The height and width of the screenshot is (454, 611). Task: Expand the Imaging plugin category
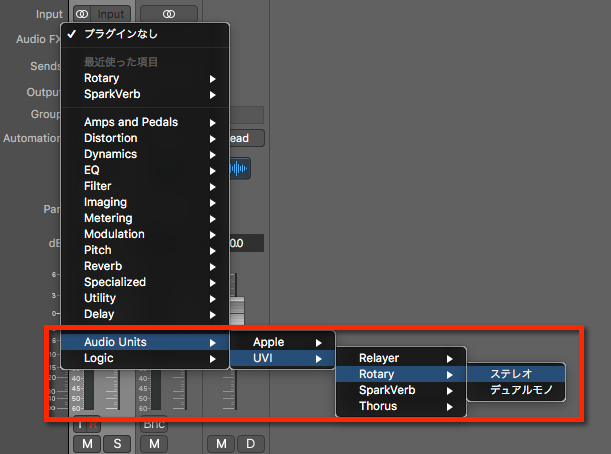145,202
